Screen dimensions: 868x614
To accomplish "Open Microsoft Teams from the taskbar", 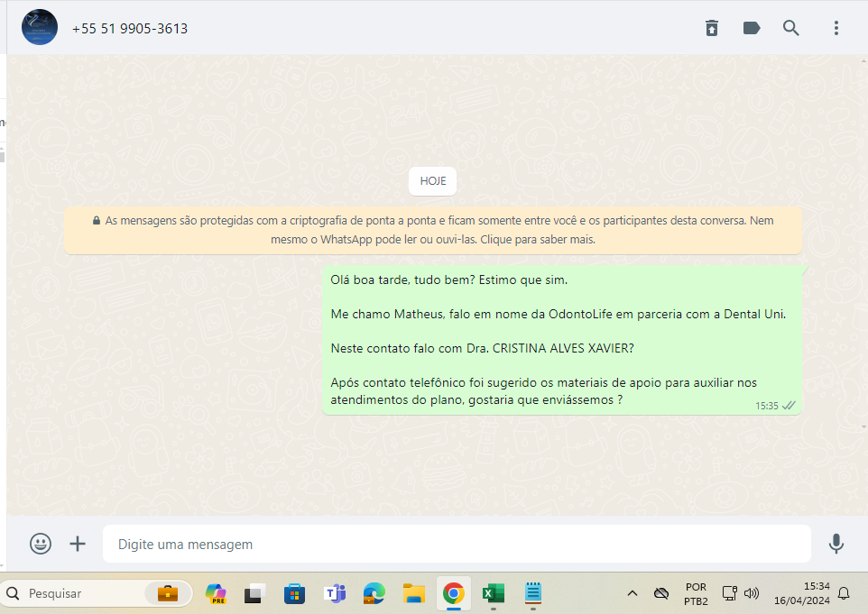I will click(335, 593).
